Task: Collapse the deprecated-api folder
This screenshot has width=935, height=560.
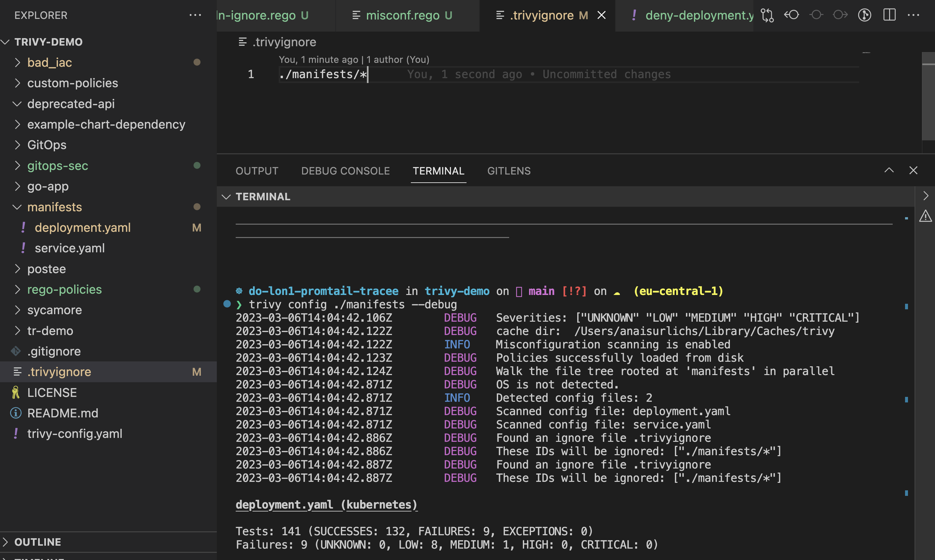Action: [108, 104]
